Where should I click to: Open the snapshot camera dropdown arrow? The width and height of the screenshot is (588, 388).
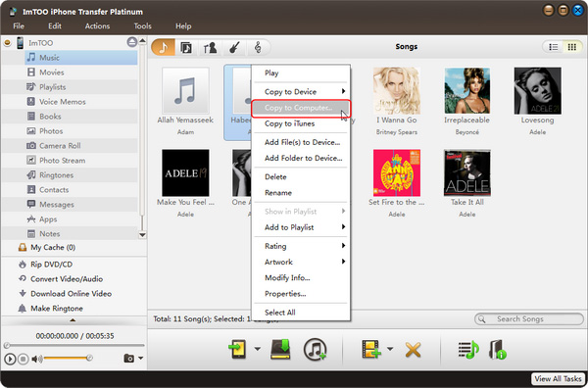click(x=140, y=358)
